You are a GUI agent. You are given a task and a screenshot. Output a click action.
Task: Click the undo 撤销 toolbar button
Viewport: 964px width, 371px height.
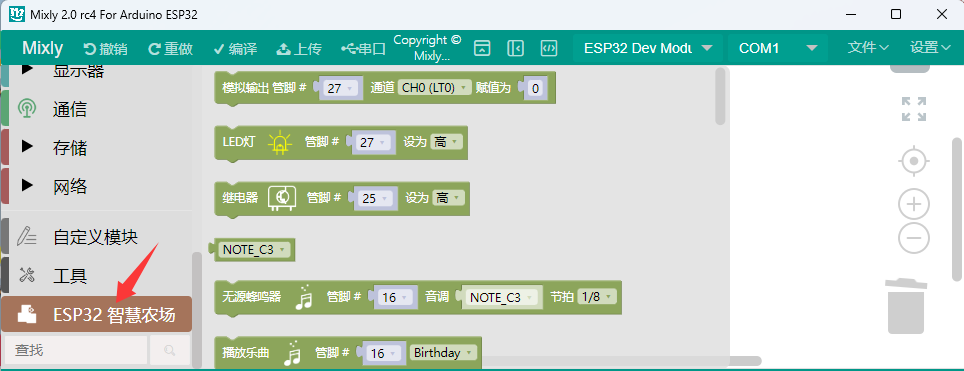tap(106, 49)
